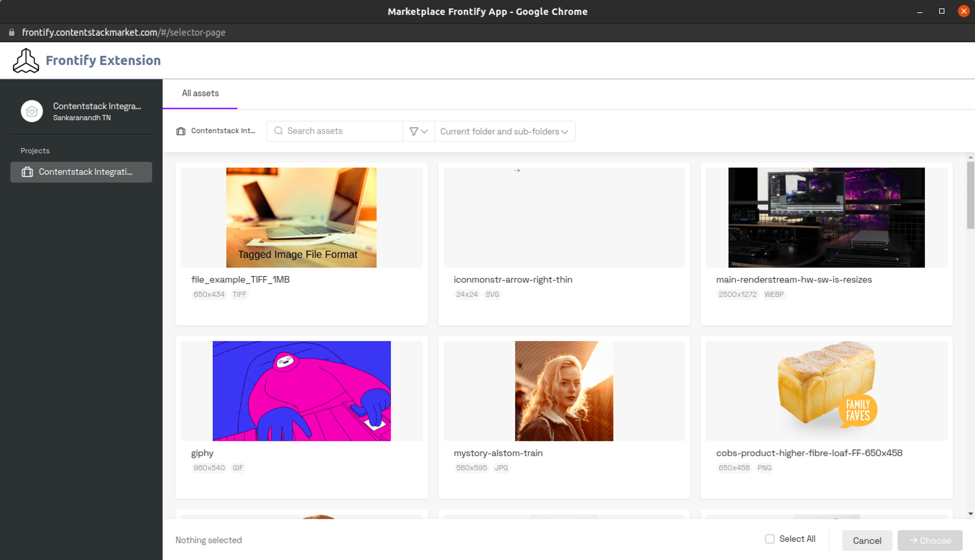Click the browser address URL
The image size is (975, 560).
click(x=124, y=32)
